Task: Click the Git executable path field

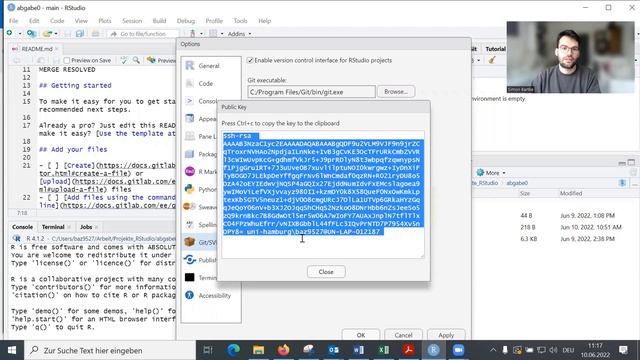Action: (311, 92)
